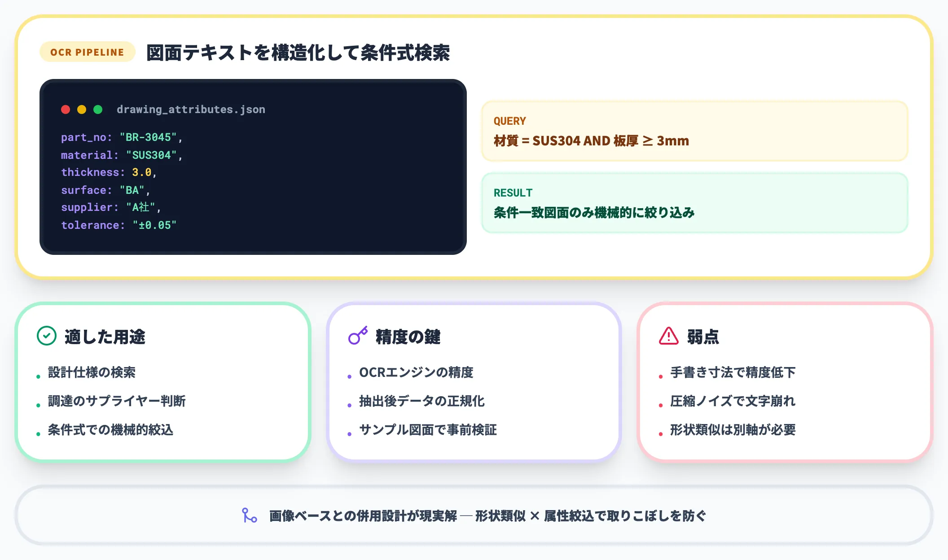The height and width of the screenshot is (560, 948).
Task: Click the branch icon in bottom banner
Action: [249, 516]
